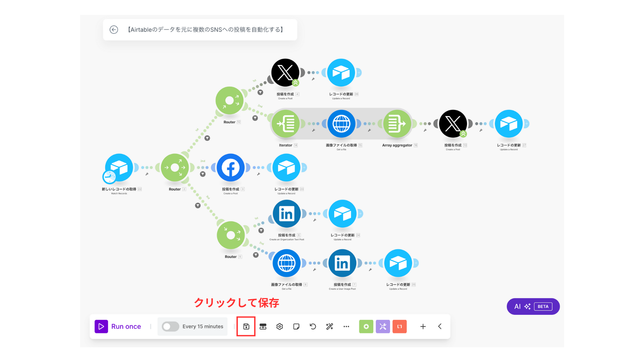Screen dimensions: 644x362
Task: Open LinkedIn Create an Organization Text Post module
Action: click(x=287, y=214)
